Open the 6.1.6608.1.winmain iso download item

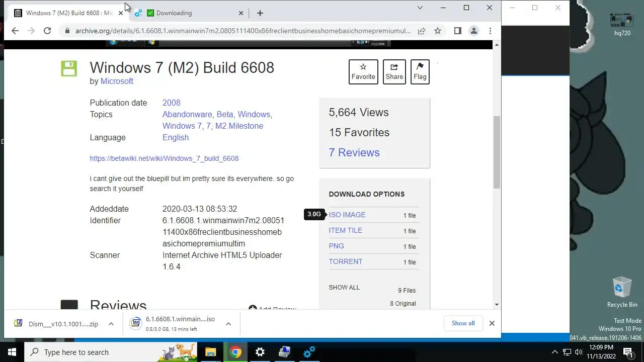(x=174, y=324)
